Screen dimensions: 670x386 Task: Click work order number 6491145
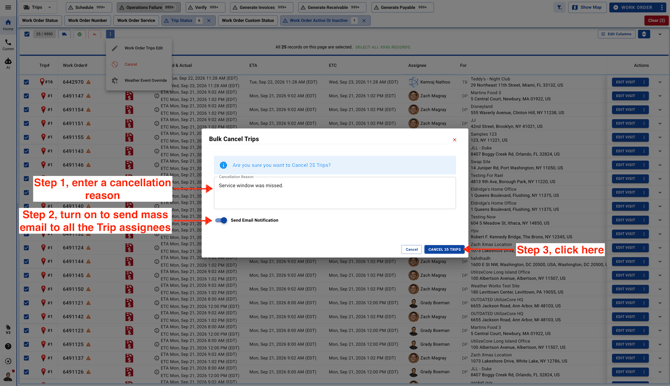73,275
